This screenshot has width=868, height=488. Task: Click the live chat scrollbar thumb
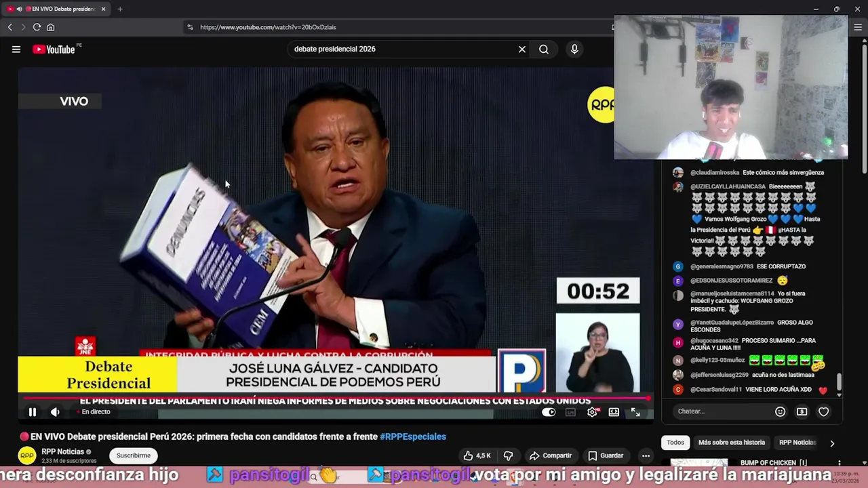click(x=839, y=382)
